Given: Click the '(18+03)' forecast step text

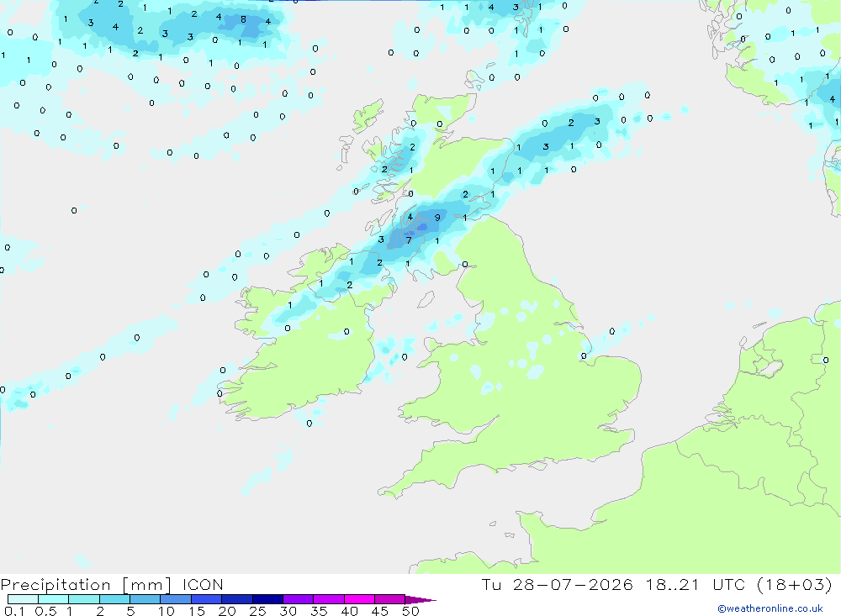Looking at the screenshot, I should tap(795, 584).
